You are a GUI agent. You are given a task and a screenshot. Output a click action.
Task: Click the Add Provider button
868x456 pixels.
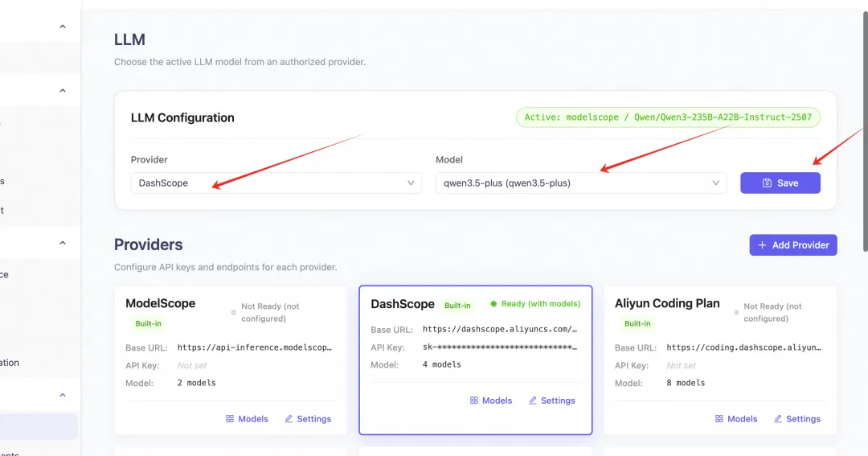point(792,245)
